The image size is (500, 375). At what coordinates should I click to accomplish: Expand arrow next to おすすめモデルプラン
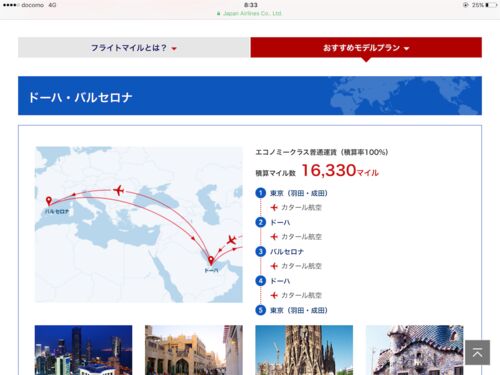[406, 49]
